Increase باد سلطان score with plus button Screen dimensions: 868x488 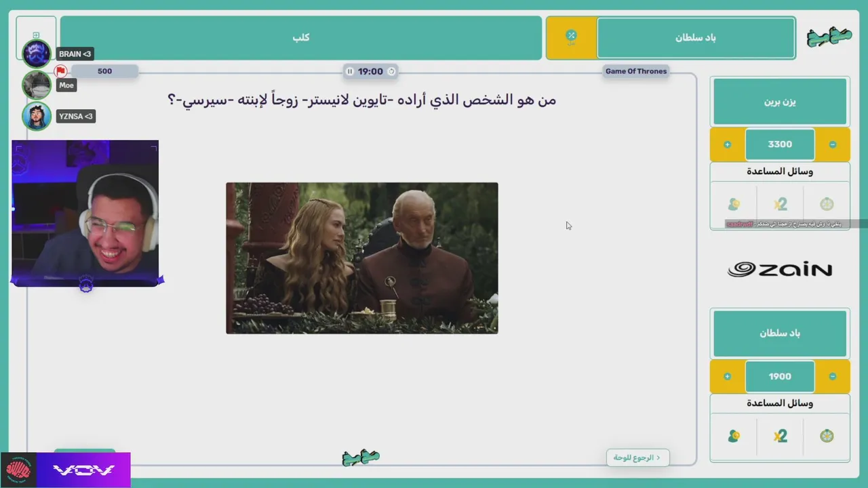pos(727,376)
